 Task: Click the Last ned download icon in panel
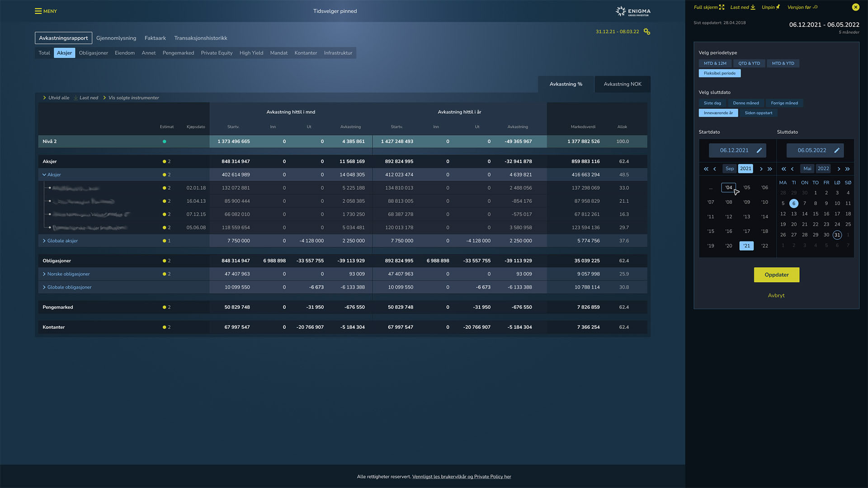coord(753,7)
